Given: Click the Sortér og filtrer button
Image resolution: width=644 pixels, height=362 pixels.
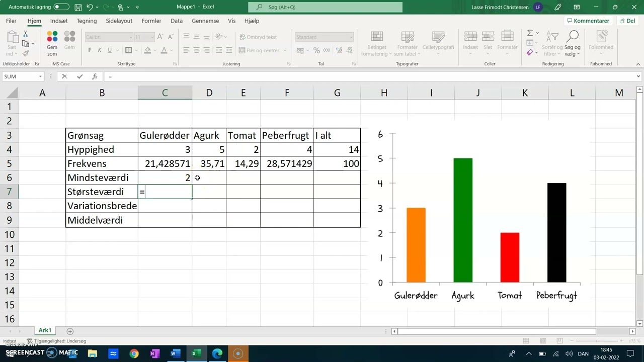Looking at the screenshot, I should [552, 43].
